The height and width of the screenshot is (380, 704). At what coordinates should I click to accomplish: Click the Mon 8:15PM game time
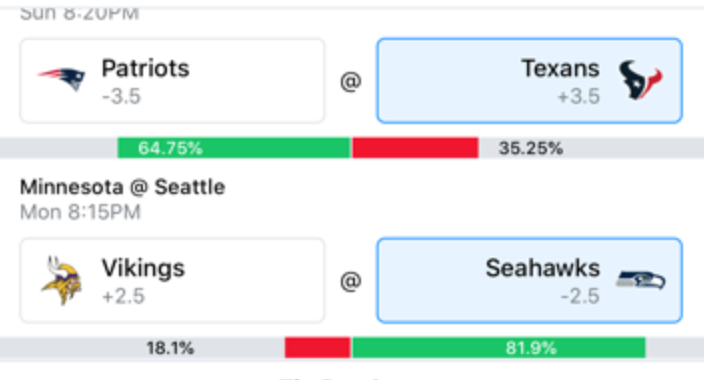pos(80,212)
